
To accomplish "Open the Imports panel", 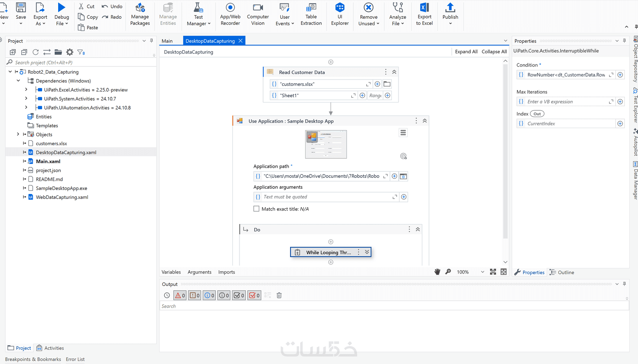I will pyautogui.click(x=227, y=272).
